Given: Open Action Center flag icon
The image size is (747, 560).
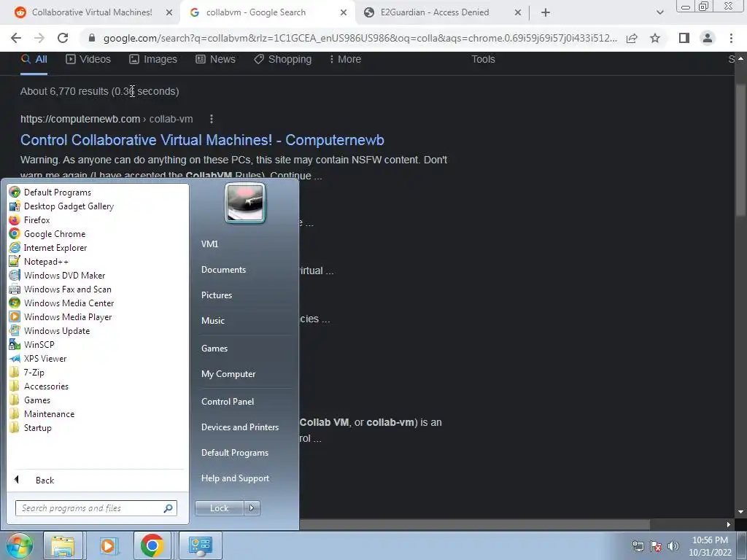Looking at the screenshot, I should tap(656, 546).
